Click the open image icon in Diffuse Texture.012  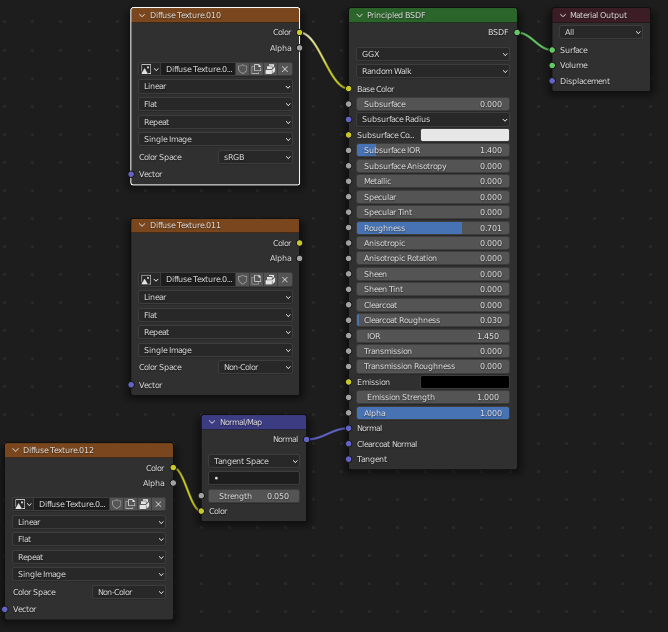(x=144, y=504)
